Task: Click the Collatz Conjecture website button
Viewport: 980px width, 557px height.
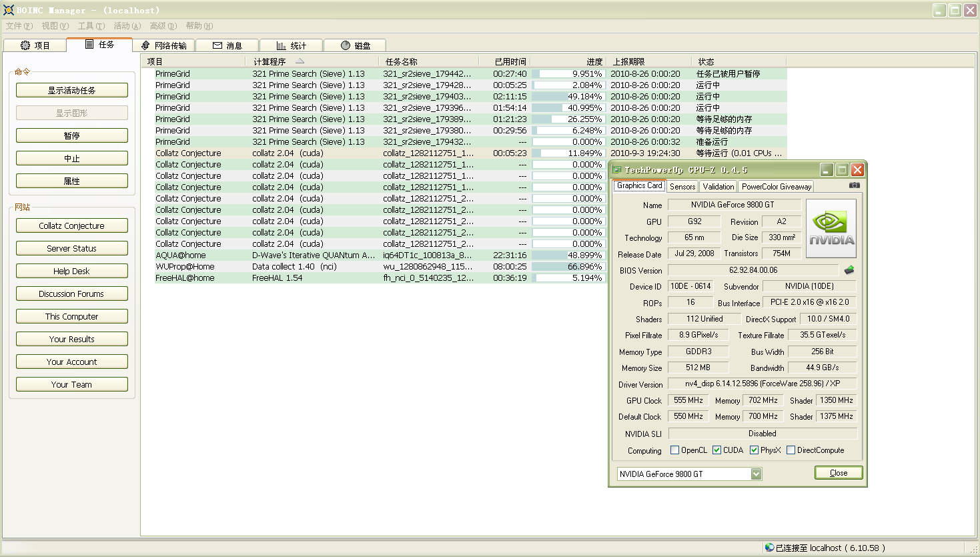Action: 72,225
